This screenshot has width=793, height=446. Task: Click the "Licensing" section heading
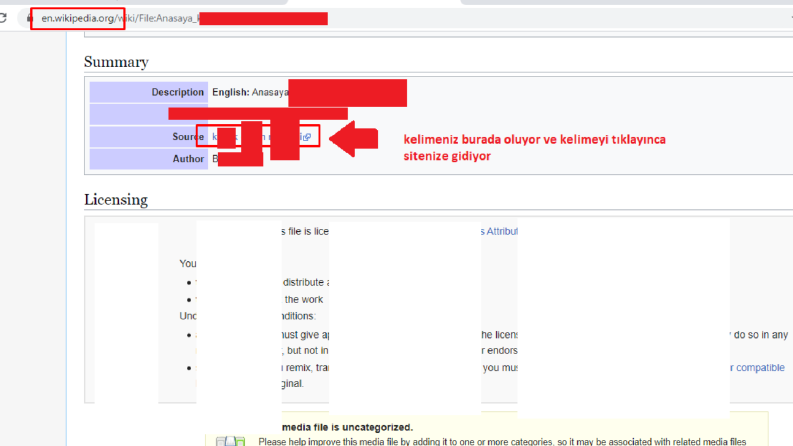116,200
